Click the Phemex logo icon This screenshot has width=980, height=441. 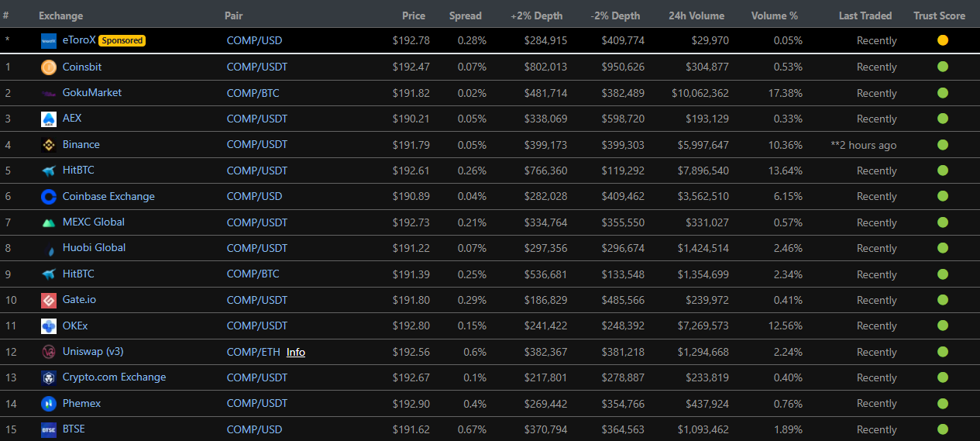point(49,404)
